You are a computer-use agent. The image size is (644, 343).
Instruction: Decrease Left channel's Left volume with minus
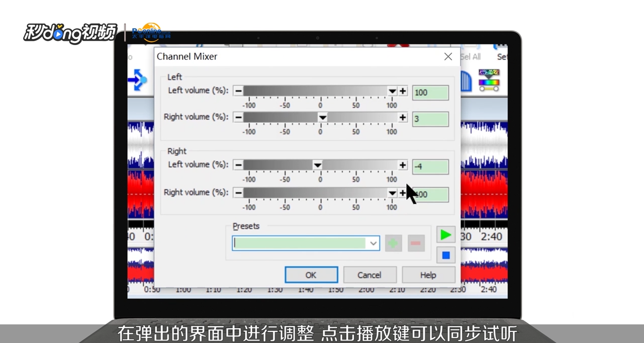pyautogui.click(x=238, y=91)
